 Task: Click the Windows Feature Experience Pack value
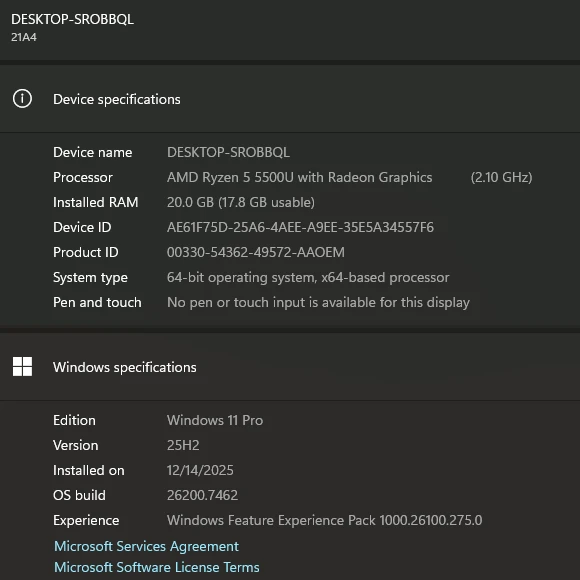coord(324,520)
